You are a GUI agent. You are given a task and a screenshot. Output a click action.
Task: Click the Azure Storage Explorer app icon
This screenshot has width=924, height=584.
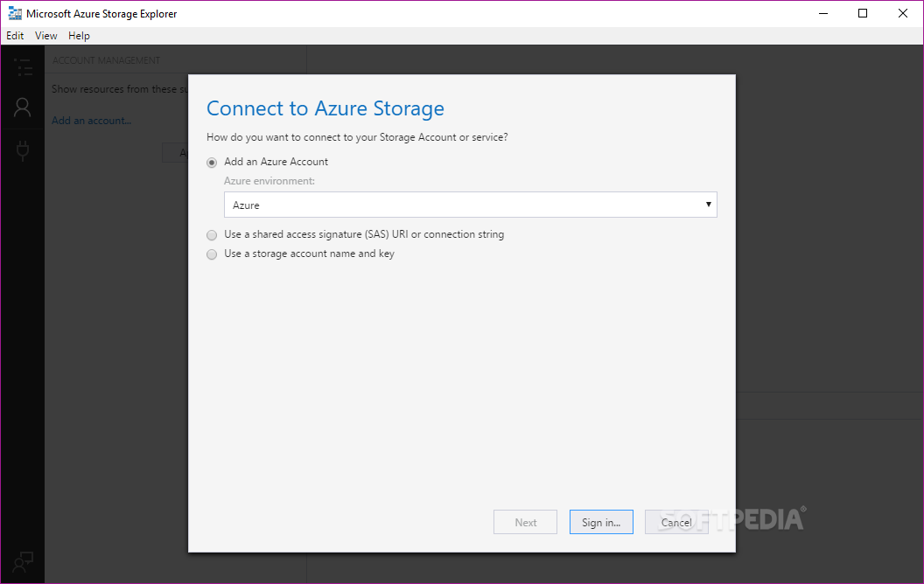pyautogui.click(x=15, y=13)
